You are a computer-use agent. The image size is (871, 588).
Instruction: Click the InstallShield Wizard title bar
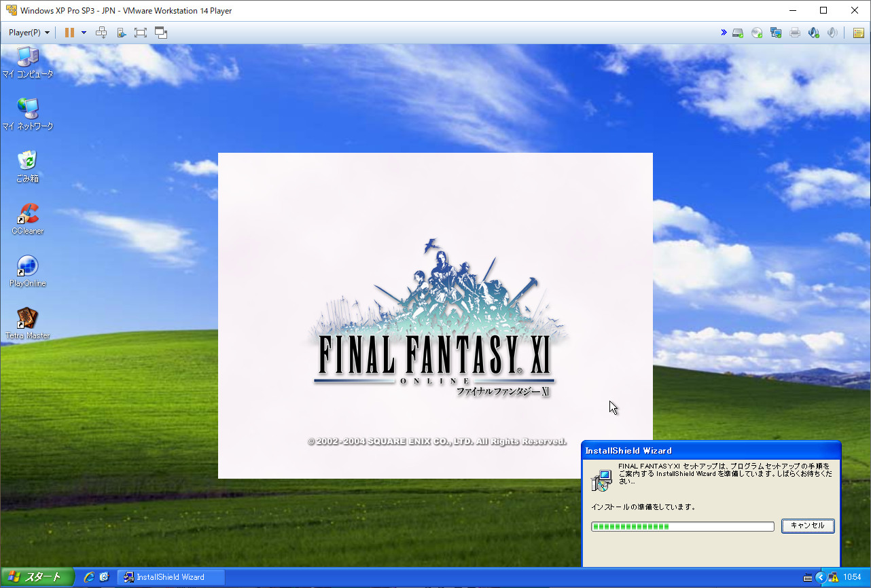coord(711,450)
